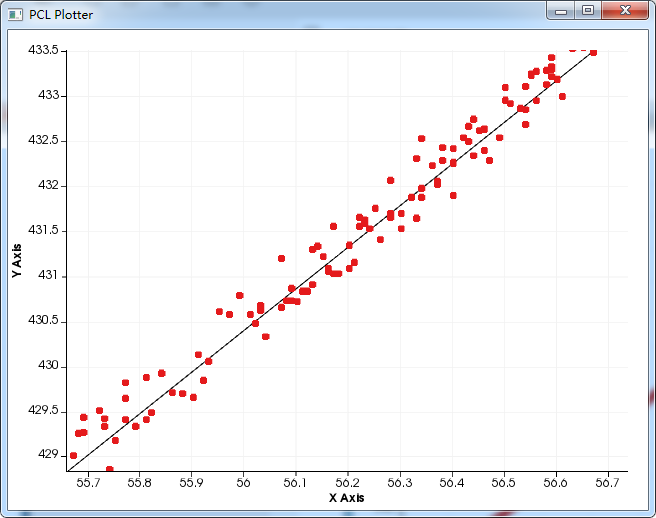Image resolution: width=656 pixels, height=518 pixels.
Task: Click the PCL Plotter title text
Action: [x=61, y=15]
